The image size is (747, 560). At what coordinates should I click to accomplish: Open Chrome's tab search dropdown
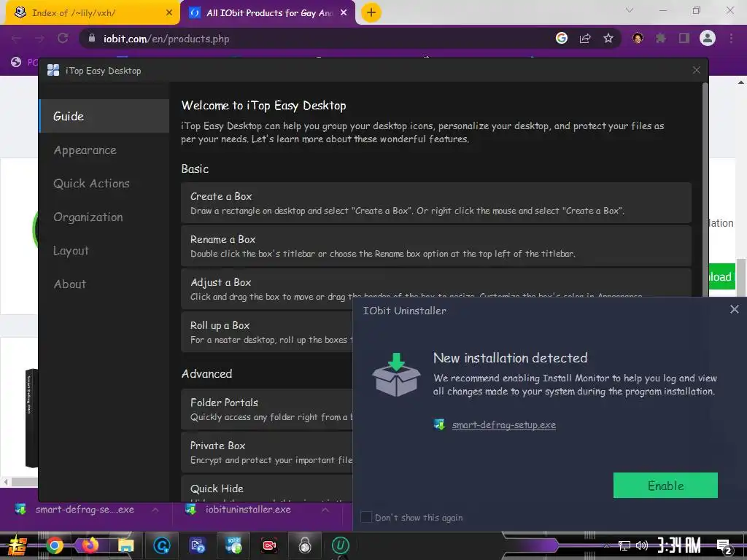[630, 10]
